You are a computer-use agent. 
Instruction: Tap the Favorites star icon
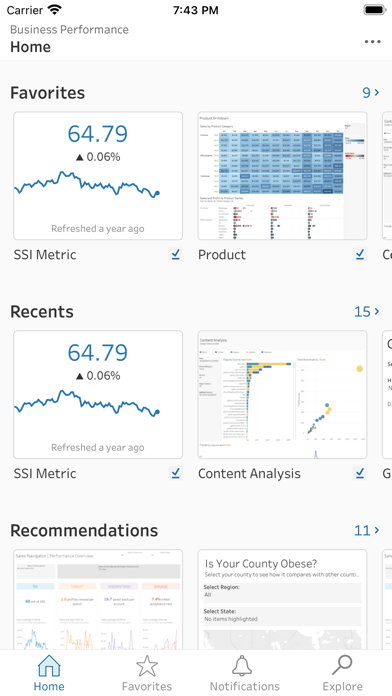pos(147,666)
